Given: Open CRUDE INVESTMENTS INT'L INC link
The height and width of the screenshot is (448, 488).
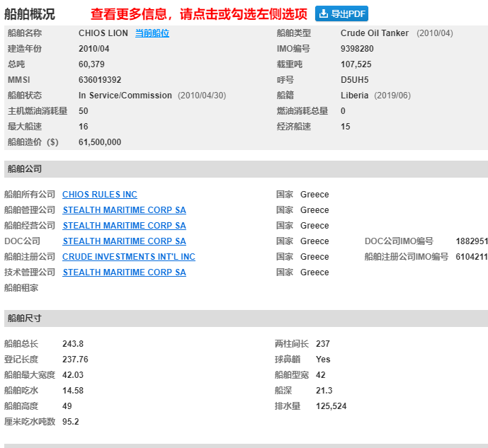Looking at the screenshot, I should 129,257.
